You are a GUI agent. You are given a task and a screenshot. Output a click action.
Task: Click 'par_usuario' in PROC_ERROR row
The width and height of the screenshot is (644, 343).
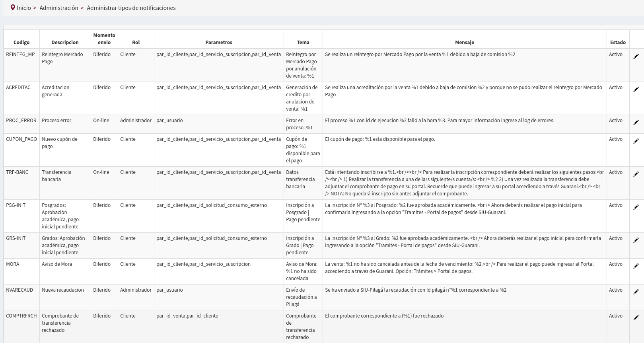click(x=169, y=120)
